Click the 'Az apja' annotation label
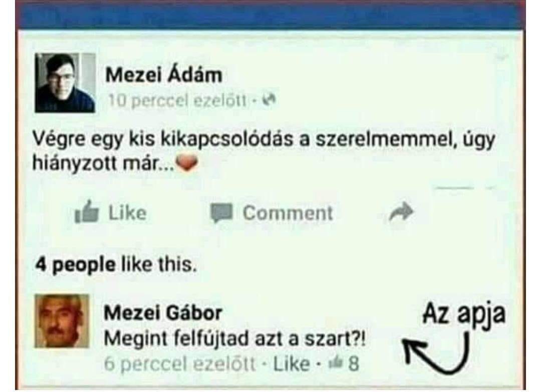 coord(464,315)
